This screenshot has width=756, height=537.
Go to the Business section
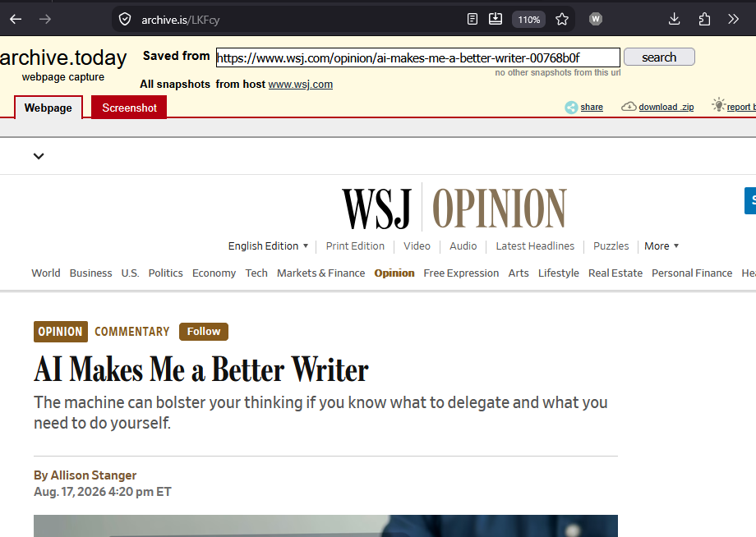(90, 273)
